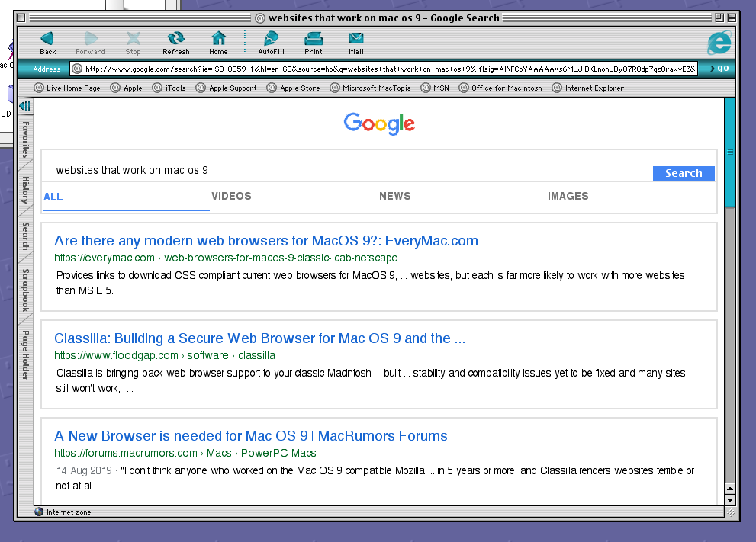This screenshot has height=542, width=756.
Task: Open MSN favorites bar link
Action: 435,88
